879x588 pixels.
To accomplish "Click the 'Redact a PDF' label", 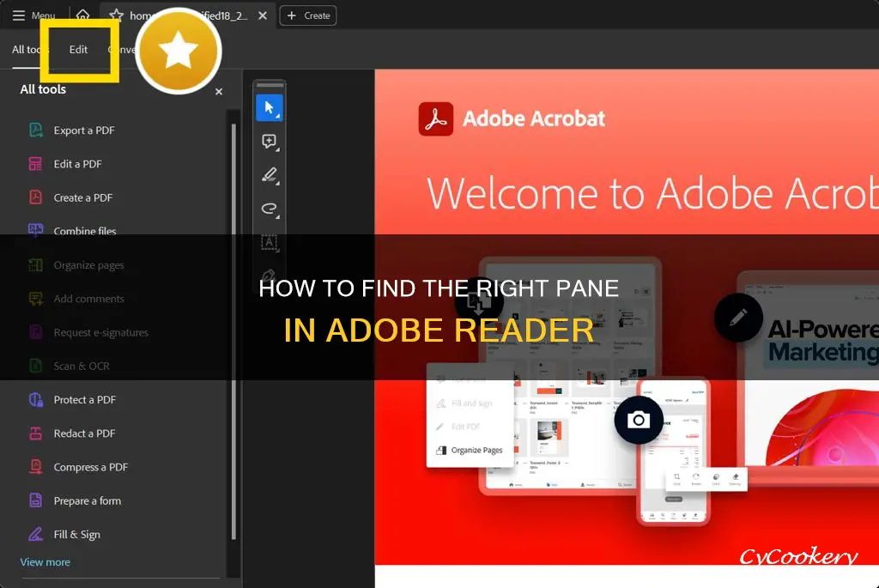I will 85,433.
